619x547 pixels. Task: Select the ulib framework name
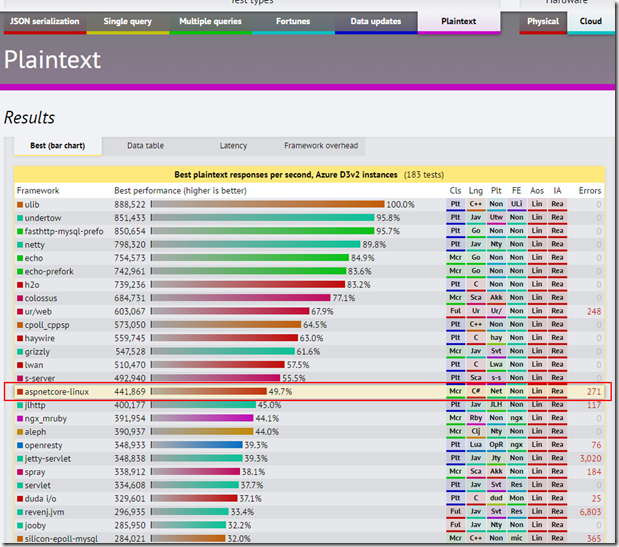tap(32, 205)
